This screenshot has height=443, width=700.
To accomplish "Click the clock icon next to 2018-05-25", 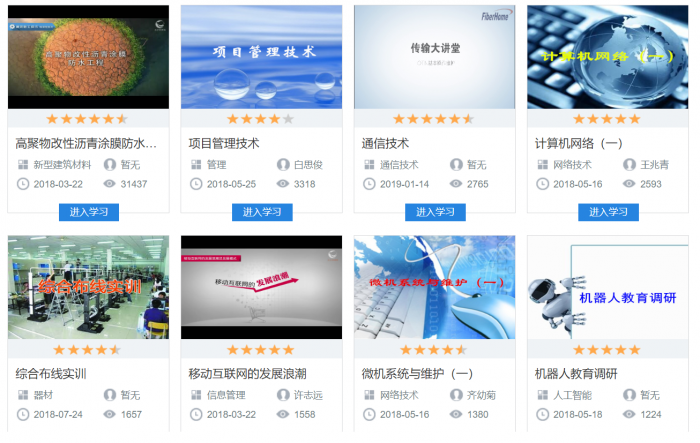I will click(196, 184).
